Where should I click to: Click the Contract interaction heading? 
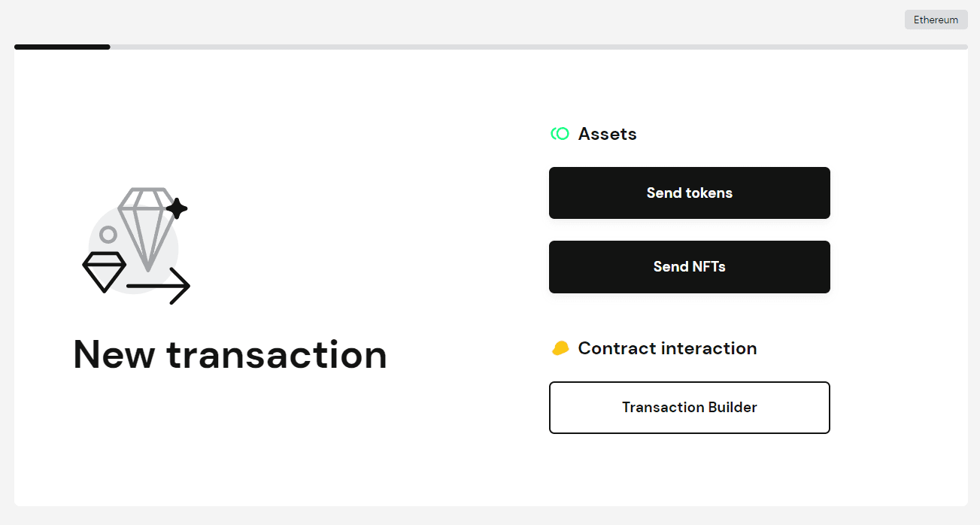667,348
